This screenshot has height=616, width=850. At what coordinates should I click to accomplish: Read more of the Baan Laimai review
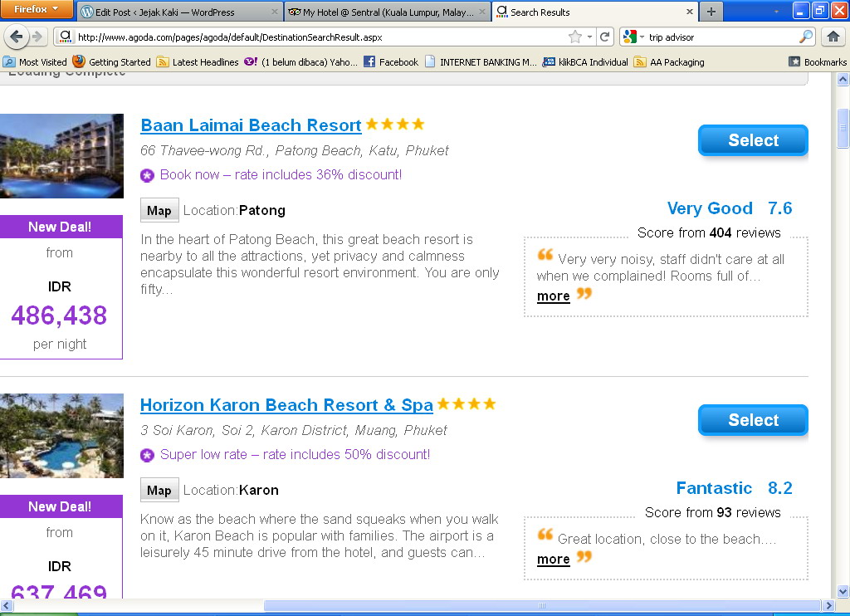tap(553, 296)
